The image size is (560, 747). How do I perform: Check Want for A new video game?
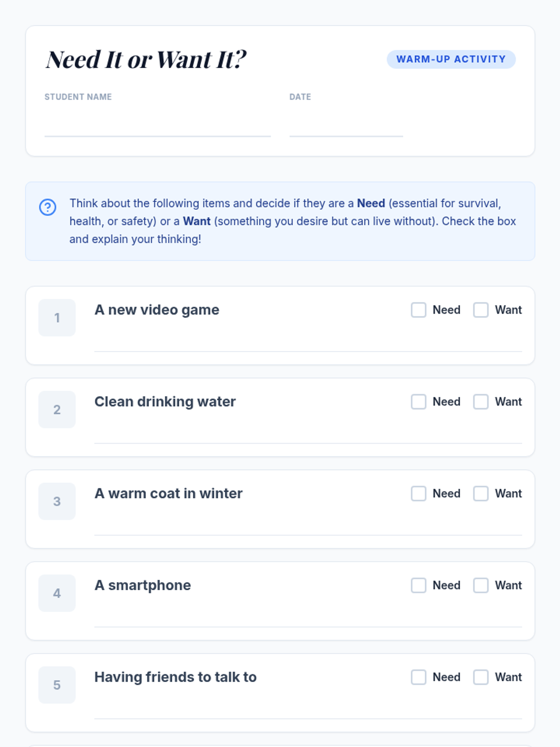coord(481,310)
